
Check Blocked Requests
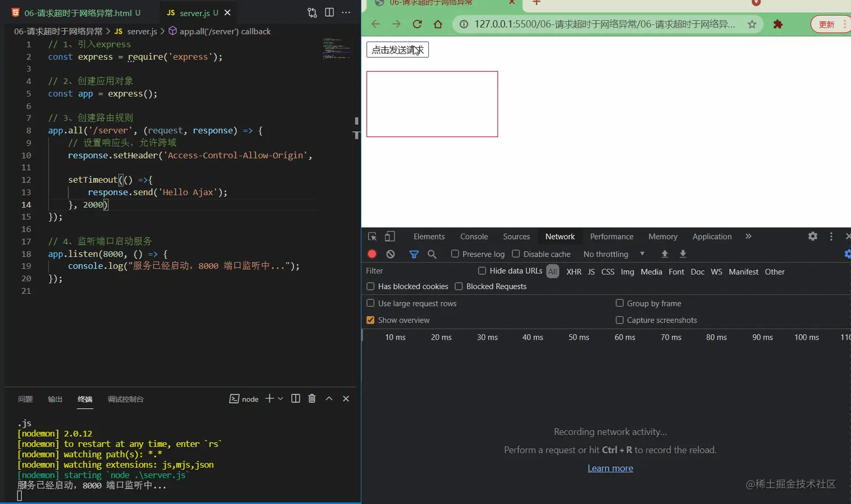coord(459,286)
